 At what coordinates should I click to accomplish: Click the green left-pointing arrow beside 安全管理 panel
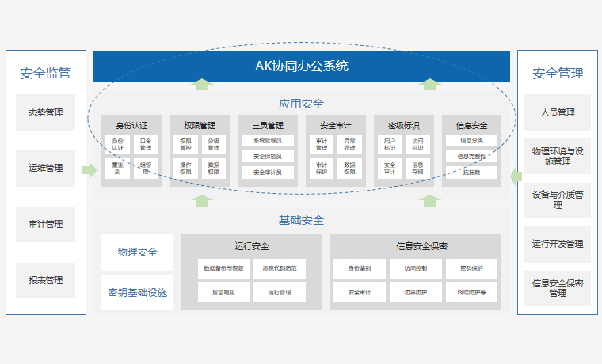[x=516, y=176]
